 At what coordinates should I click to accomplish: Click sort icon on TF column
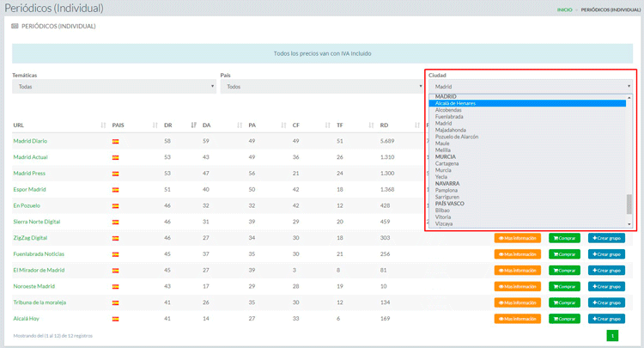tap(371, 125)
